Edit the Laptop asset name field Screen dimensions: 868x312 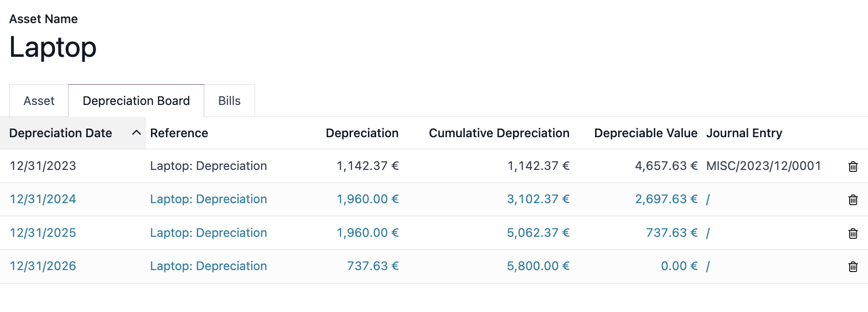(x=53, y=48)
